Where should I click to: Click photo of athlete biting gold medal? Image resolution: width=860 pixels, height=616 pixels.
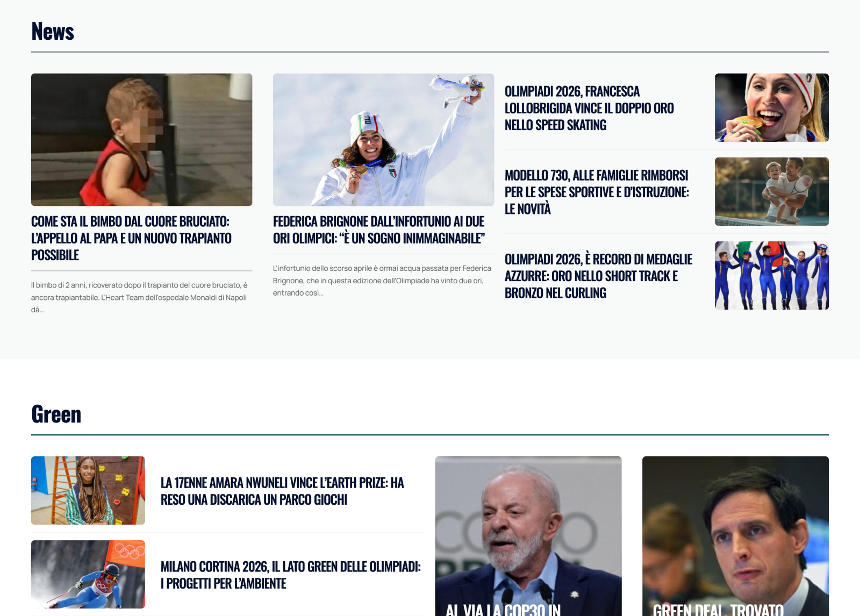pos(771,108)
